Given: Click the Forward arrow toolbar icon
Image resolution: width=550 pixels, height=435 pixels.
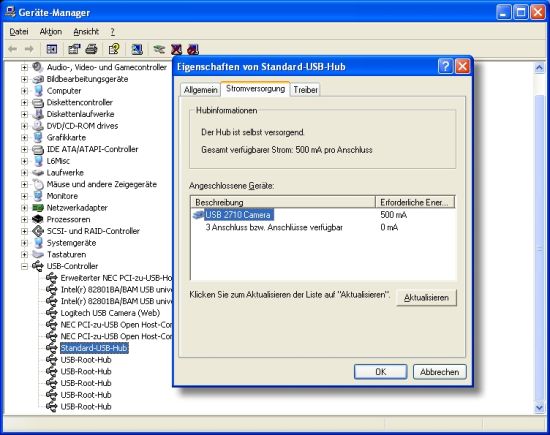Looking at the screenshot, I should point(29,49).
